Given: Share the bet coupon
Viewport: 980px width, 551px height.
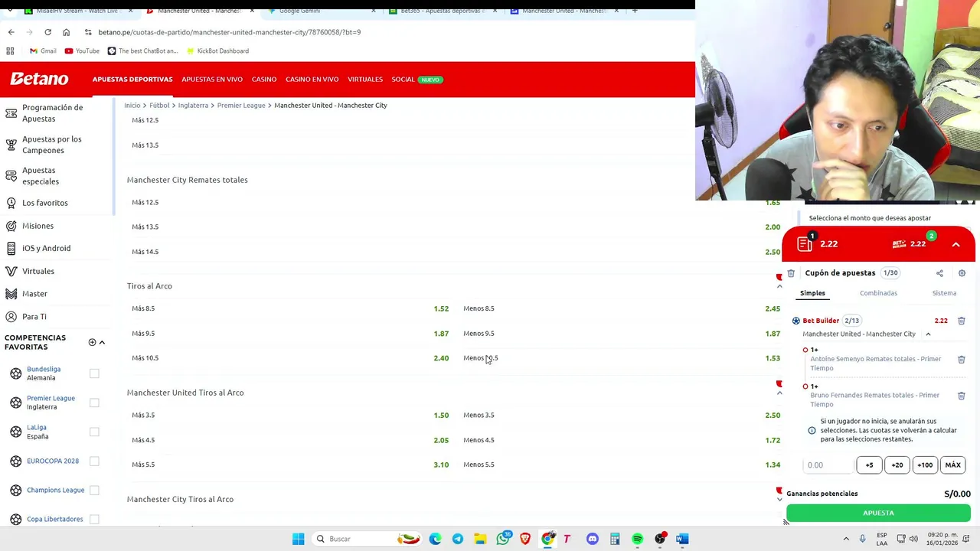Looking at the screenshot, I should click(x=939, y=273).
